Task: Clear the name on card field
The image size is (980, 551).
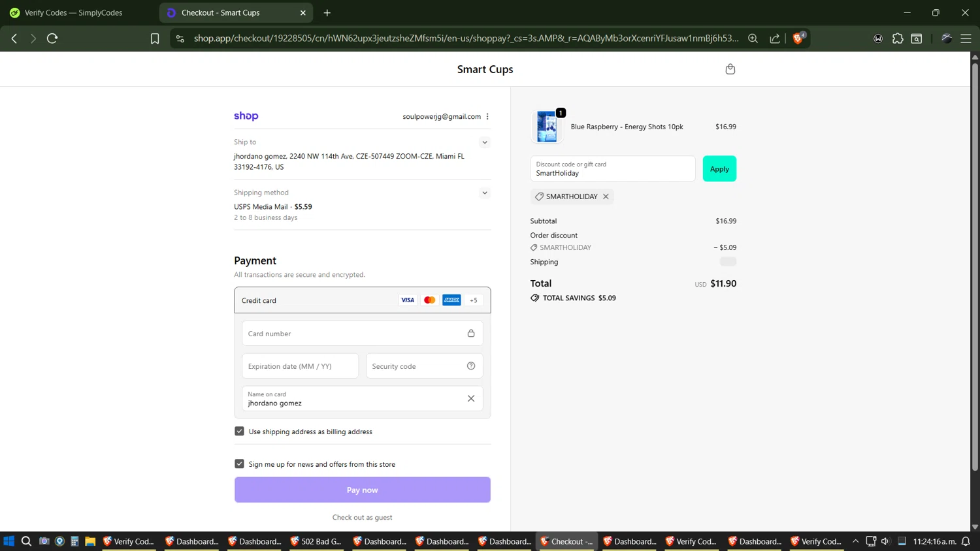Action: 470,398
